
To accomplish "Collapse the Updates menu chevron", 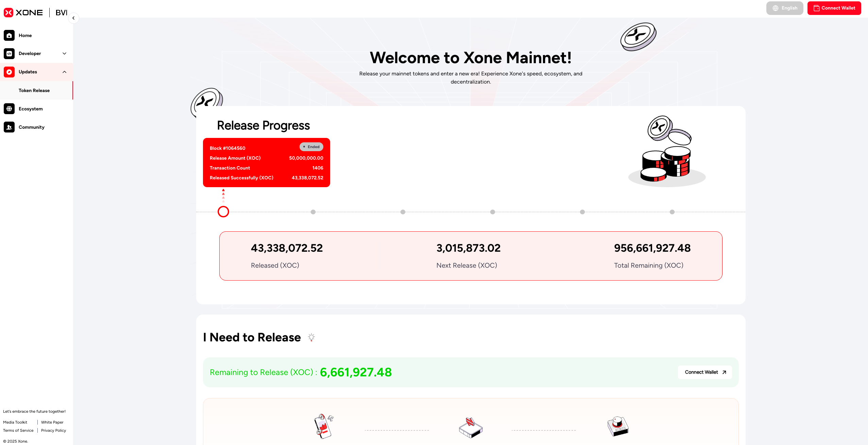I will point(64,72).
